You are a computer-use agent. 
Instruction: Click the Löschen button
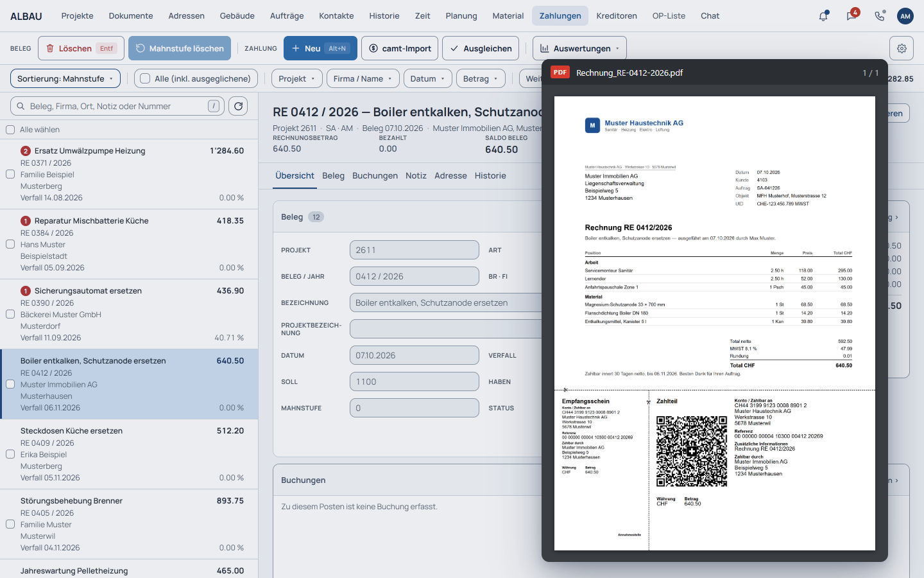tap(81, 48)
